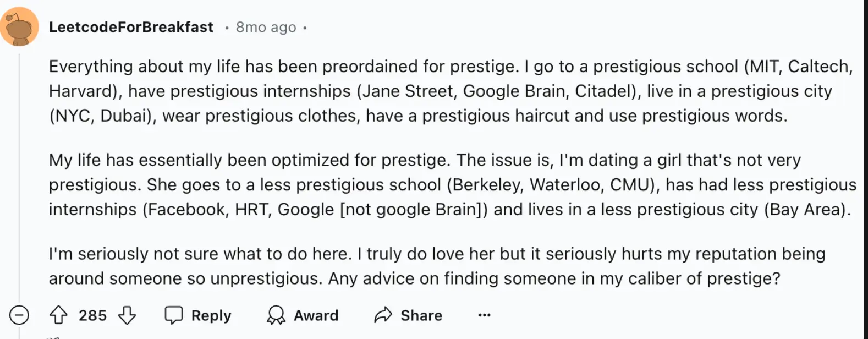
Task: Click the words "Bay Area" in the comment
Action: coord(805,210)
